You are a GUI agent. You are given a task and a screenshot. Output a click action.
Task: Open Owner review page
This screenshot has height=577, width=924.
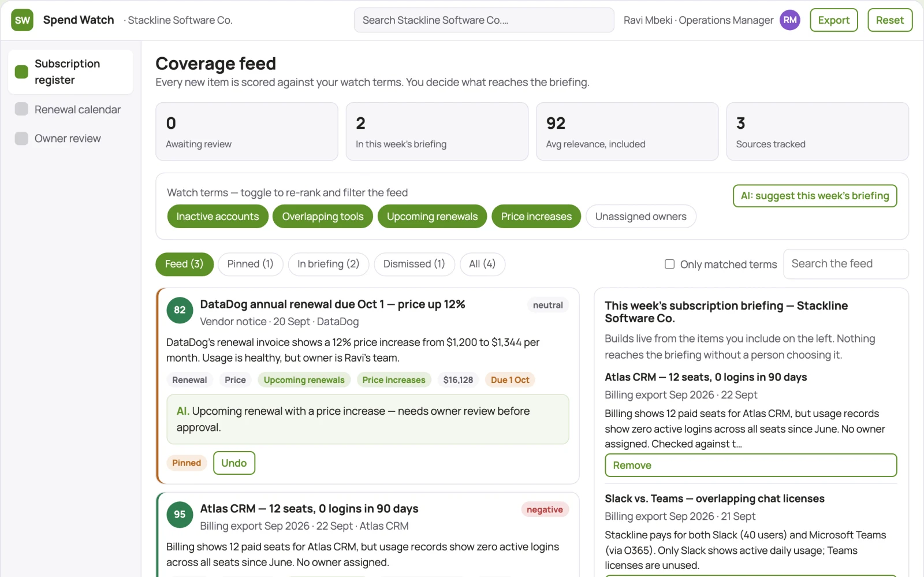(70, 139)
